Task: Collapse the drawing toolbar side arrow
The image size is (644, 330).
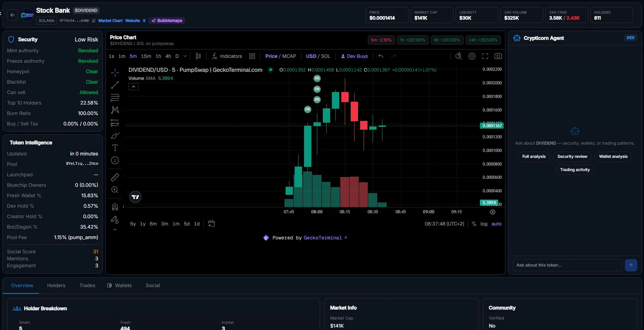Action: coord(123,207)
